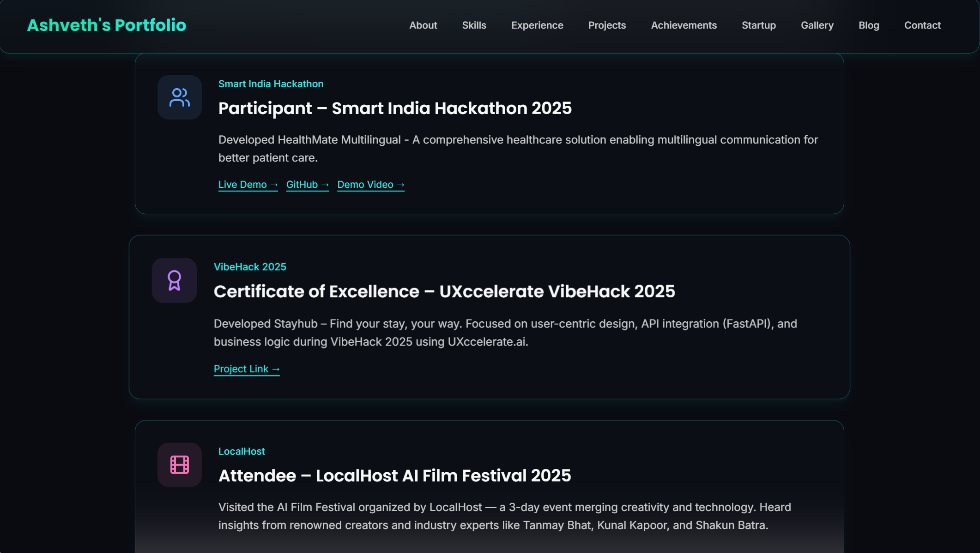
Task: View the Gallery page
Action: click(817, 25)
